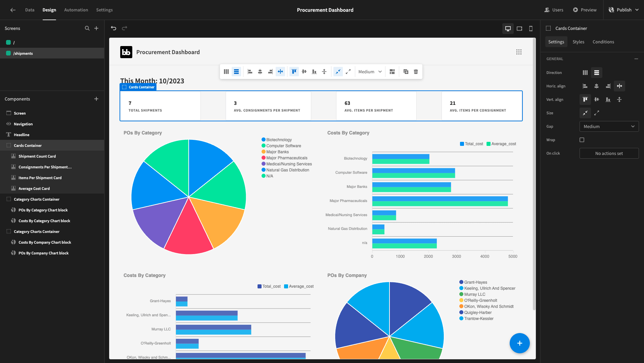Open the Users button
Viewport: 644px width, 363px height.
[x=554, y=10]
